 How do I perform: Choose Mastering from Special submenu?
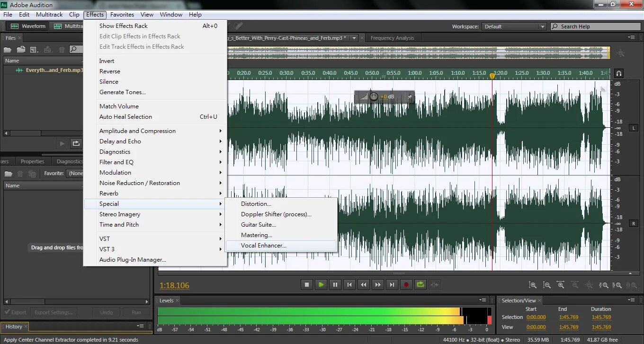(281, 235)
